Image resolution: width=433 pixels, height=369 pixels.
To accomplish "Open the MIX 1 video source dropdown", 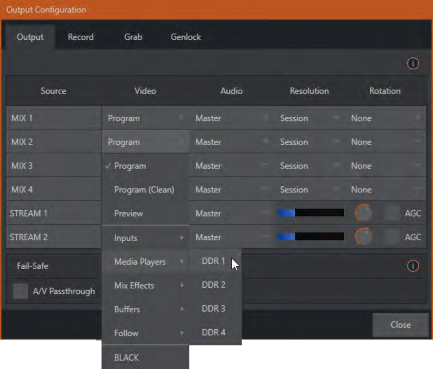I will pos(145,118).
